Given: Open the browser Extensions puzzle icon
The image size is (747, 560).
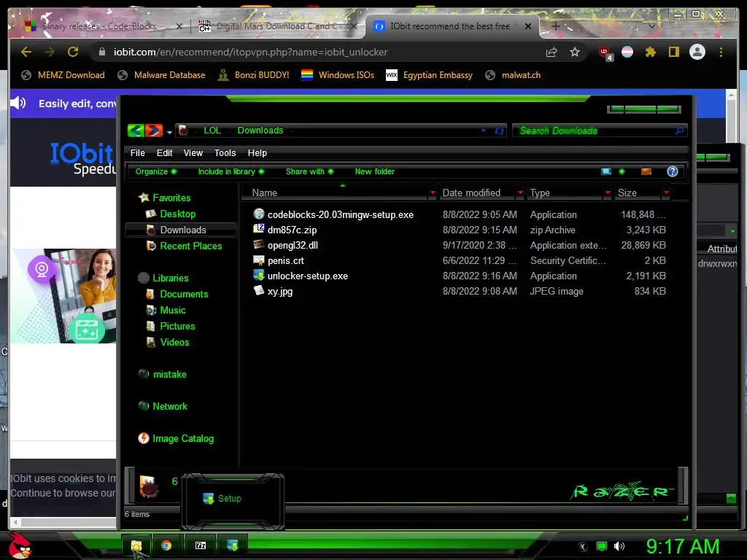Looking at the screenshot, I should (650, 52).
